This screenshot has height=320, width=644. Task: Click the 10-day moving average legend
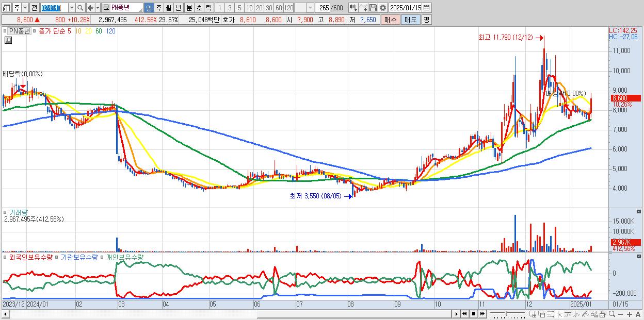[78, 31]
